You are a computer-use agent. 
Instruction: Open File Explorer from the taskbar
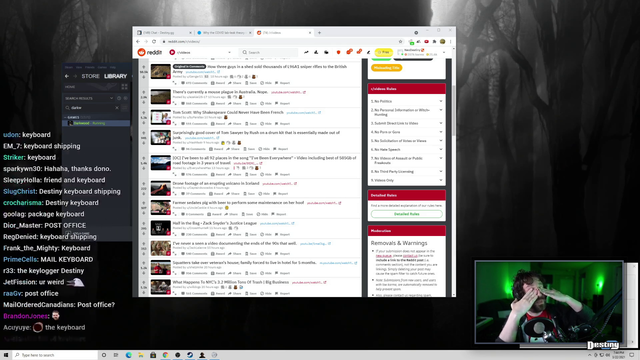pyautogui.click(x=141, y=355)
